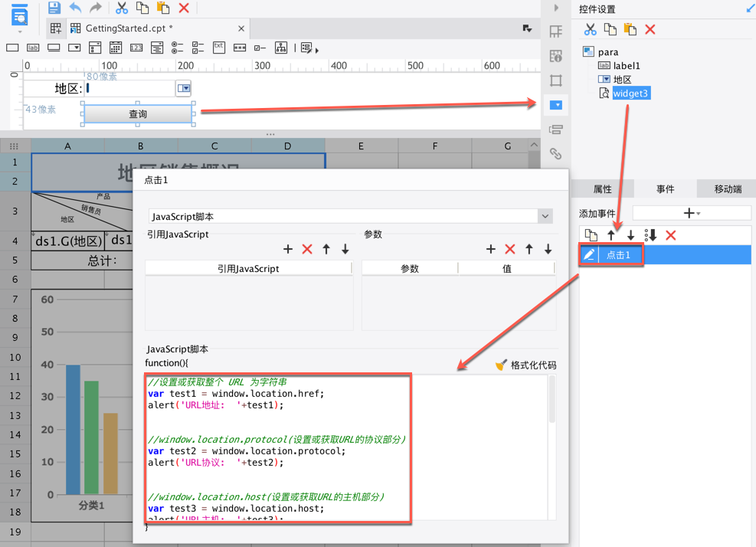Select the tree view widget icon

point(281,47)
